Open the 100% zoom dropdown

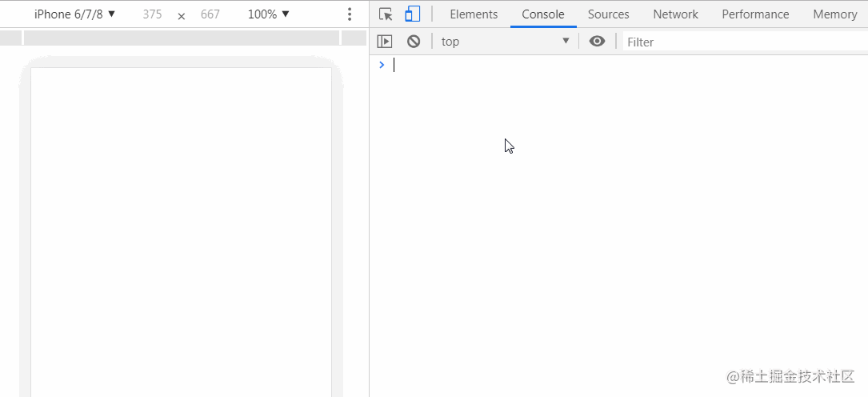[269, 14]
